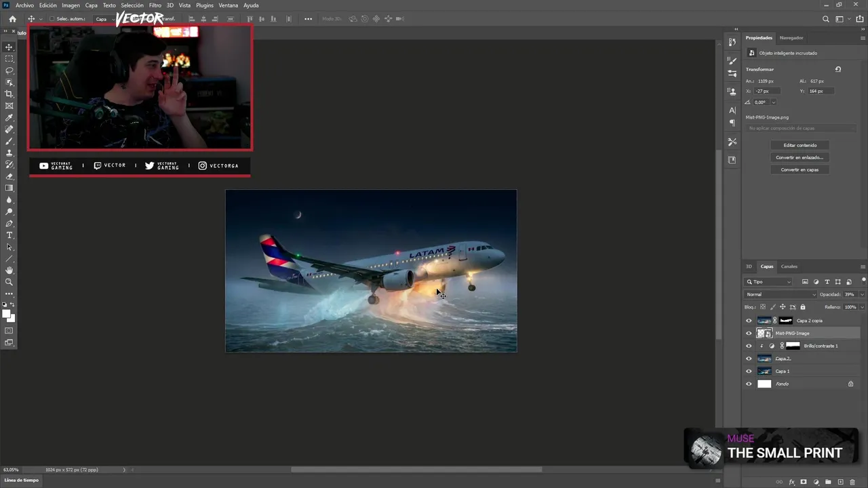Toggle the layer filter on/off switch
868x488 pixels.
[863, 280]
